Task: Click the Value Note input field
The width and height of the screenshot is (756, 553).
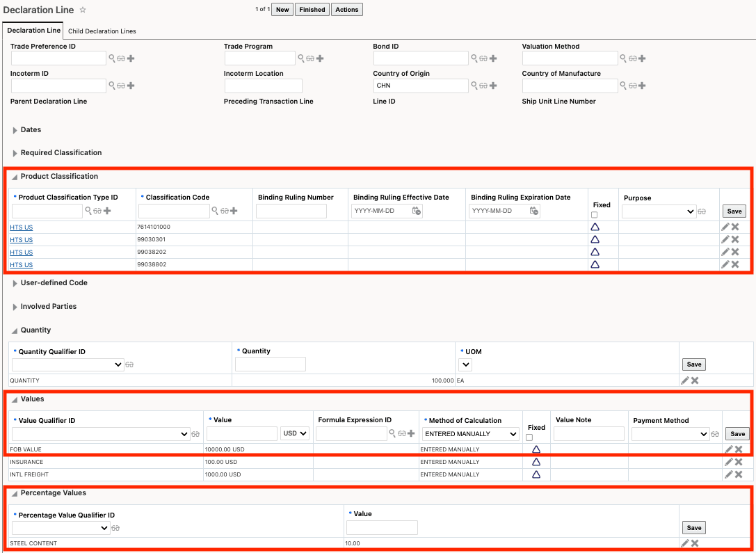Action: tap(588, 434)
